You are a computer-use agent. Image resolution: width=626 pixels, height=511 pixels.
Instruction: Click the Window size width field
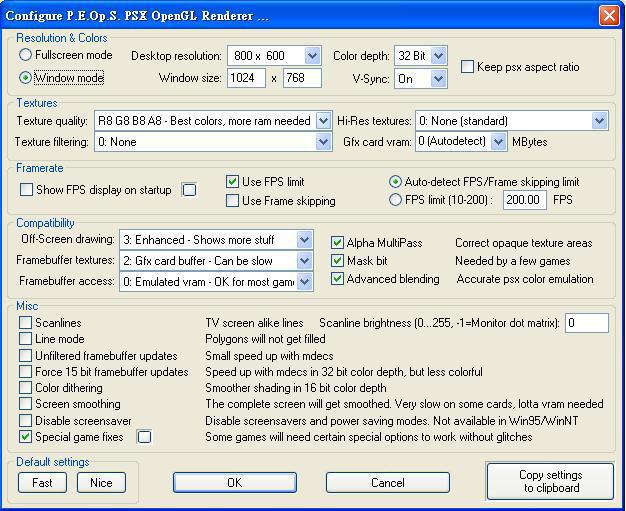pos(246,78)
